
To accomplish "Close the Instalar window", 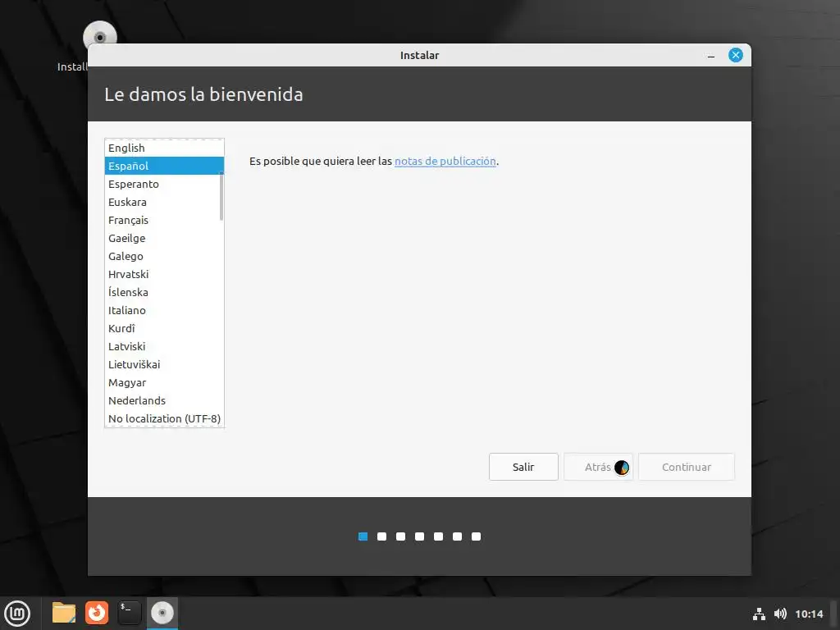I will point(736,55).
